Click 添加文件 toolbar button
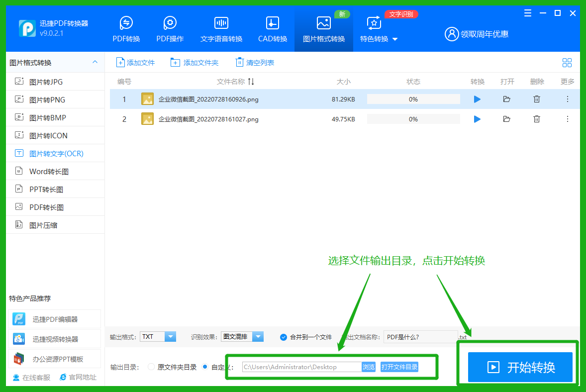Viewport: 586px width, 392px height. pyautogui.click(x=135, y=62)
